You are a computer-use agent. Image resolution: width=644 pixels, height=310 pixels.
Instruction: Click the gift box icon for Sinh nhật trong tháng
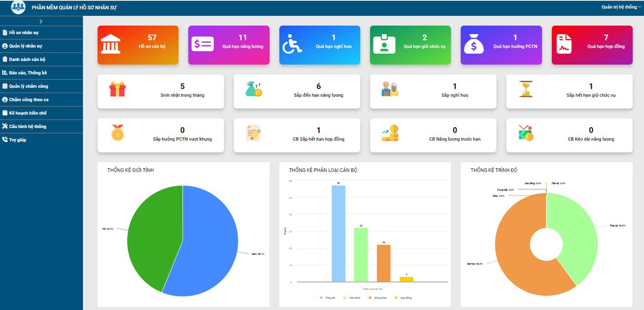pos(117,89)
